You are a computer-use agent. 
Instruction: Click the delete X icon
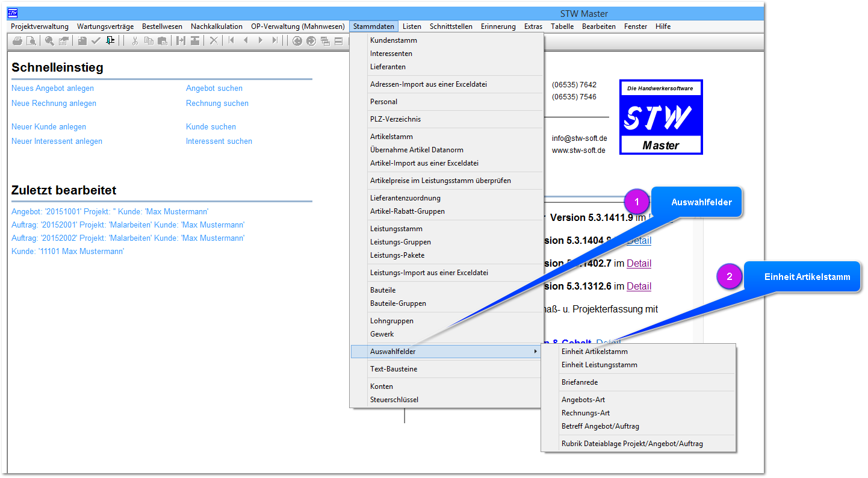pos(214,41)
